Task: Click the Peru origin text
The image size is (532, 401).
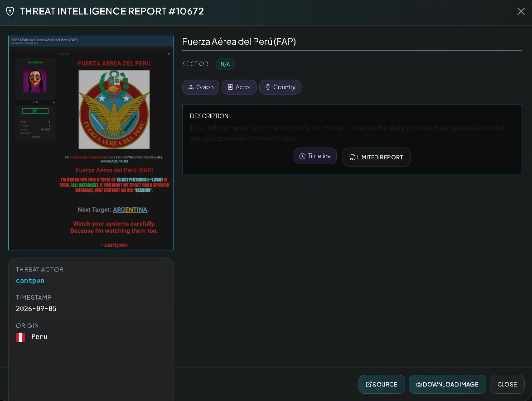Action: click(39, 337)
